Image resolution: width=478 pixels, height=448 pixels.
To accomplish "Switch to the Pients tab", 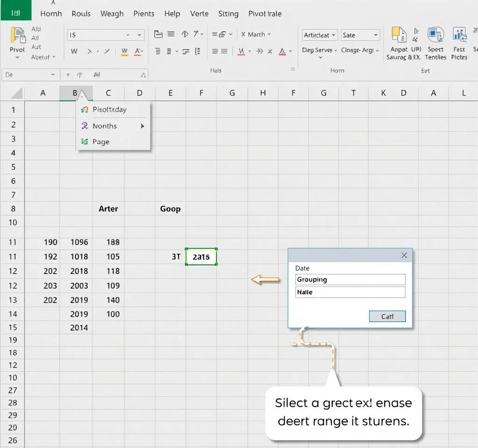I will point(144,14).
